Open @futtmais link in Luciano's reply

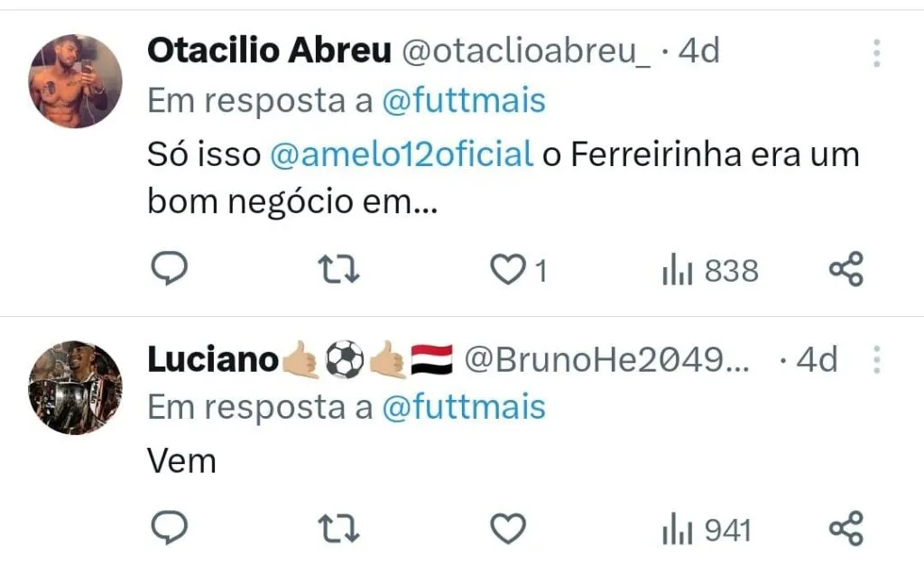(x=464, y=408)
